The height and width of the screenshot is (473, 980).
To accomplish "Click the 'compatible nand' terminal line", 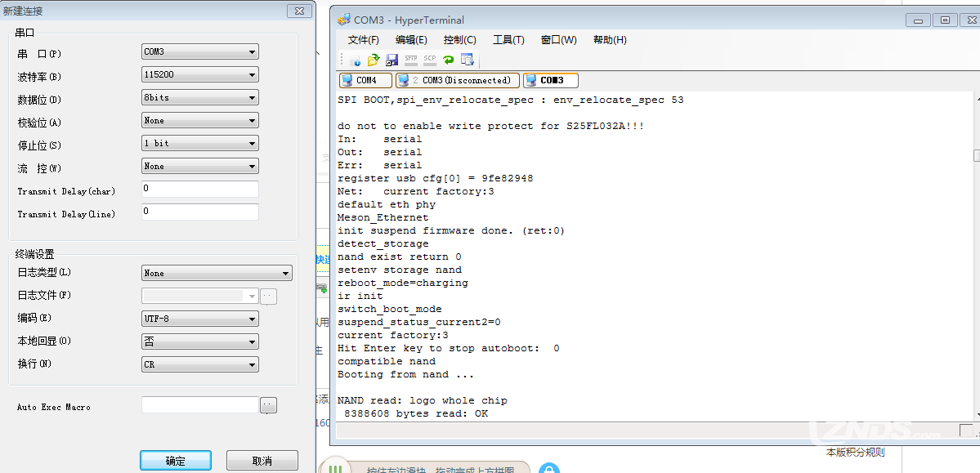I will pyautogui.click(x=387, y=362).
